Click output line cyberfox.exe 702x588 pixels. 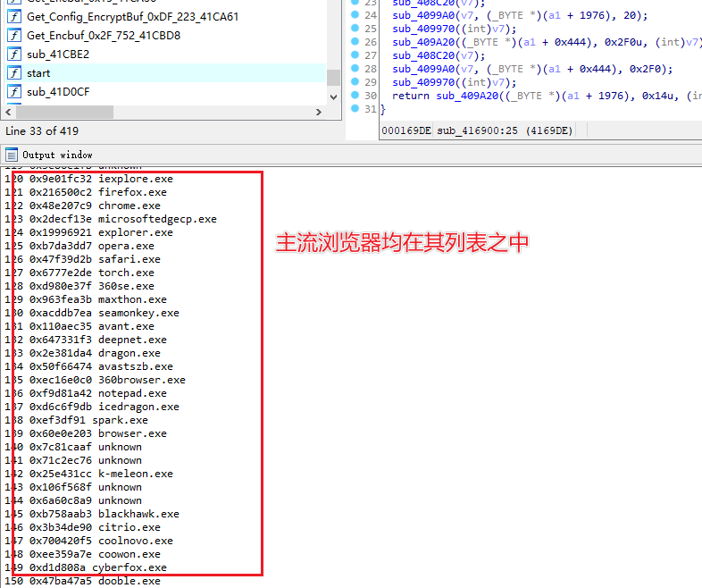click(x=86, y=567)
